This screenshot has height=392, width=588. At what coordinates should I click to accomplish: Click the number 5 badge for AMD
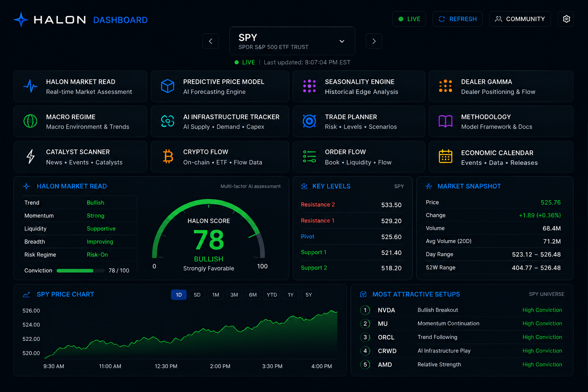pos(365,364)
